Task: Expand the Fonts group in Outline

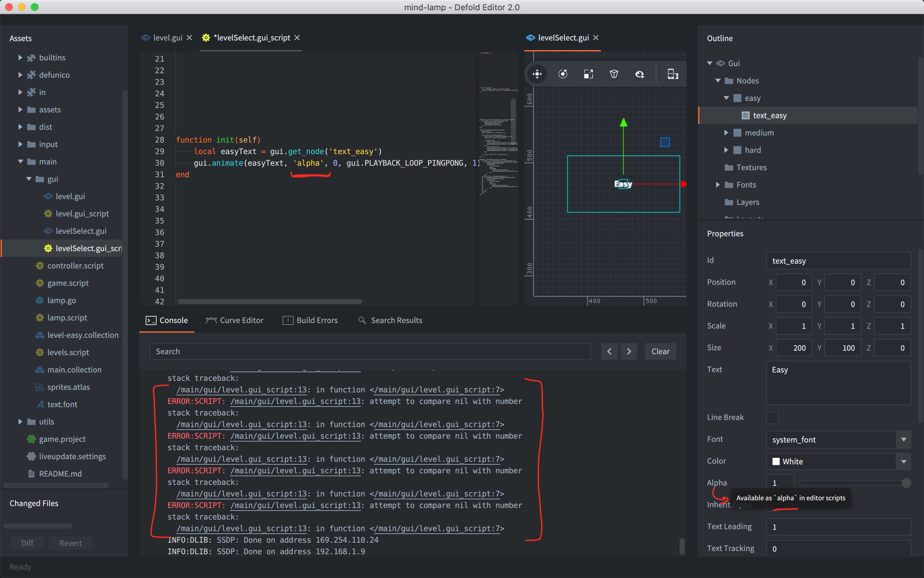Action: [718, 185]
